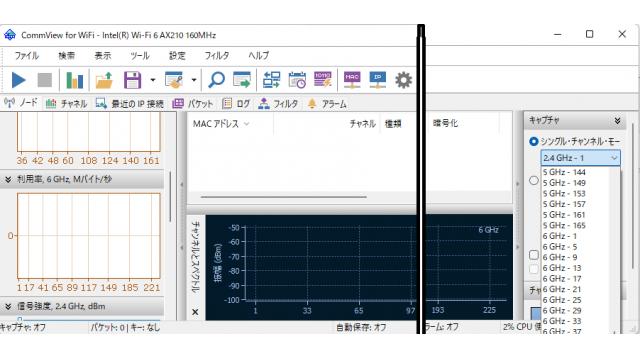Sort by the 暗号化 column header
The width and height of the screenshot is (640, 360).
coord(445,123)
